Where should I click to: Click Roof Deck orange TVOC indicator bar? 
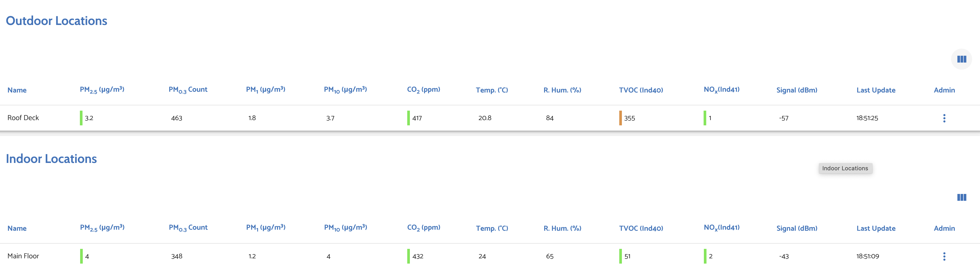point(620,118)
